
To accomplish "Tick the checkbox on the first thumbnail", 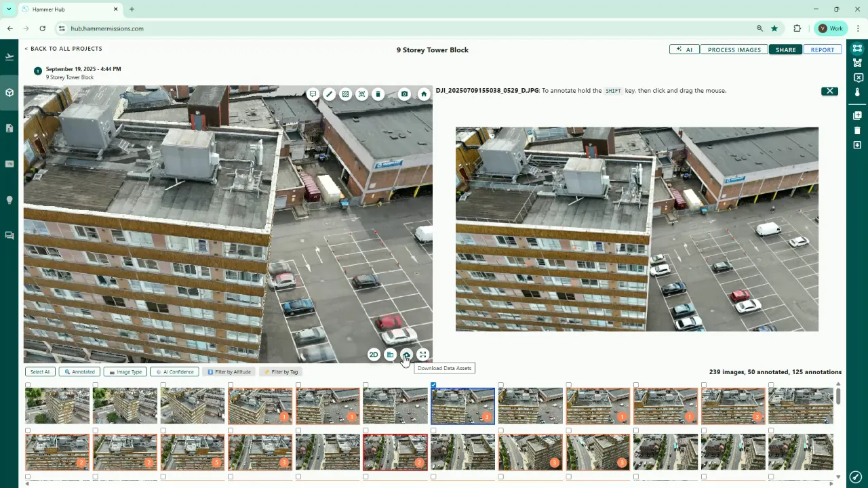I will [x=28, y=385].
